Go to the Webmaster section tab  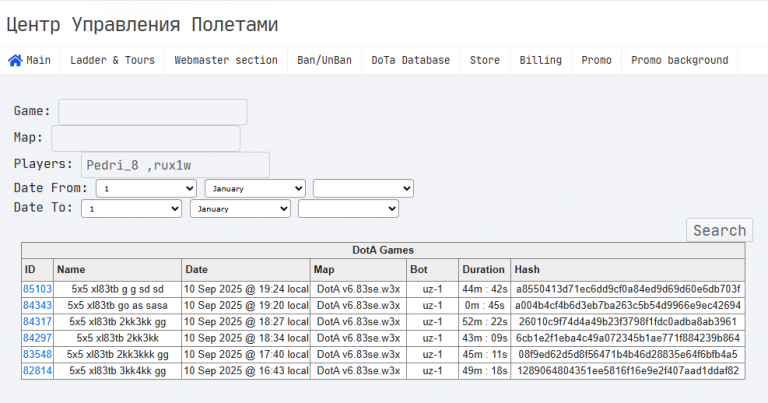[226, 60]
